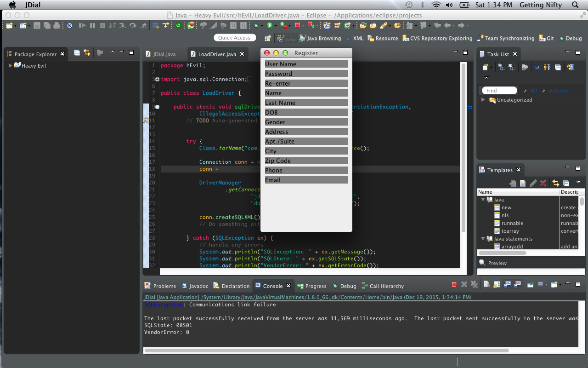This screenshot has width=588, height=368.
Task: Toggle Scroll Lock in Console
Action: pos(497,285)
